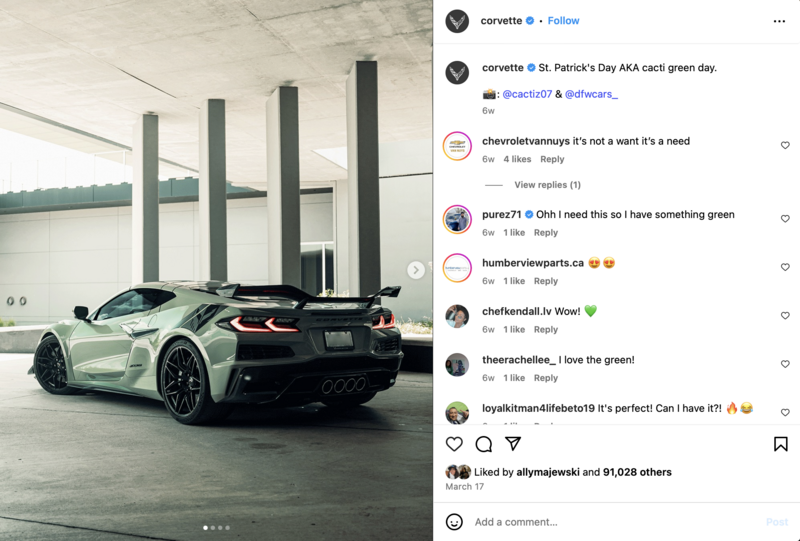Like purez71 comment heart
The height and width of the screenshot is (541, 800).
785,218
